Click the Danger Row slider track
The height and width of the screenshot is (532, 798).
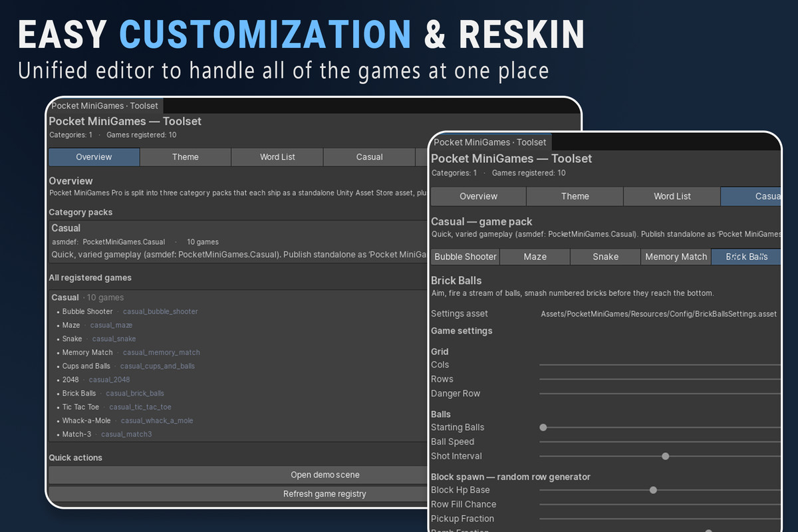[x=660, y=394]
